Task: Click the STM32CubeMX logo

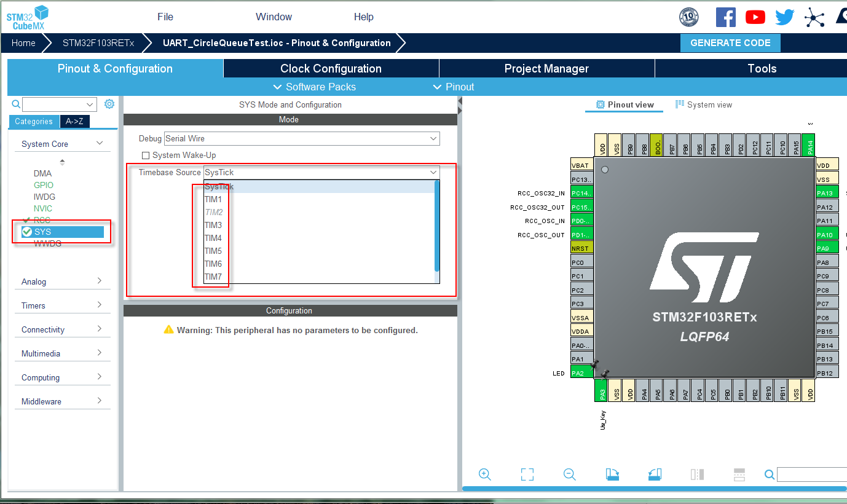Action: click(28, 17)
